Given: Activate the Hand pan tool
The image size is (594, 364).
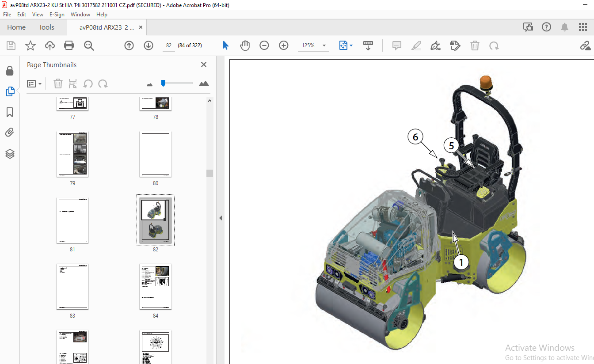Looking at the screenshot, I should [245, 45].
